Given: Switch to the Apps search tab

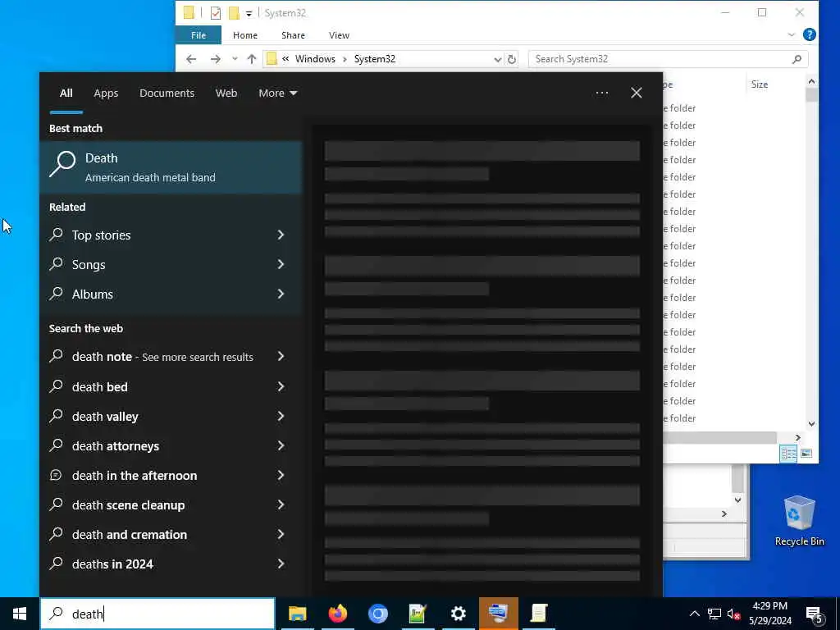Looking at the screenshot, I should [106, 94].
